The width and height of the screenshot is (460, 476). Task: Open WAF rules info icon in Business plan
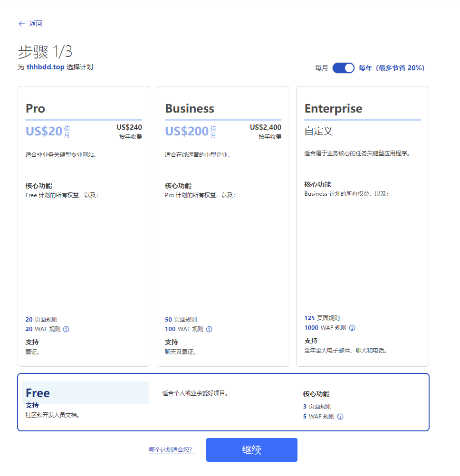point(209,329)
